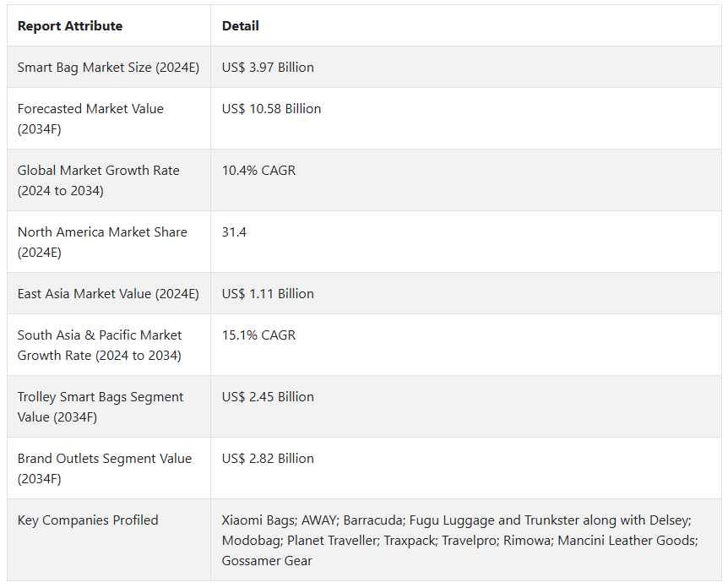Viewport: 728px width, 588px height.
Task: Click the "Report Attribute" column header
Action: click(70, 26)
